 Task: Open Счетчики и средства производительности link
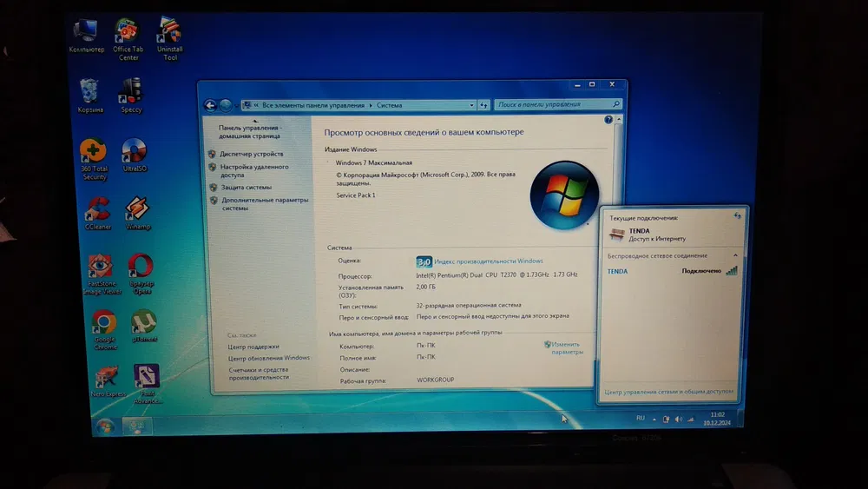(259, 373)
